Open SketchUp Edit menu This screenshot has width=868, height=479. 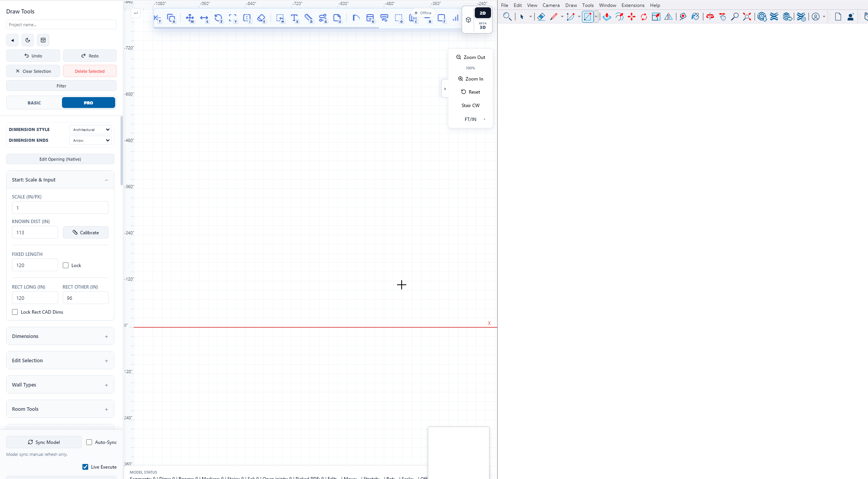tap(518, 5)
